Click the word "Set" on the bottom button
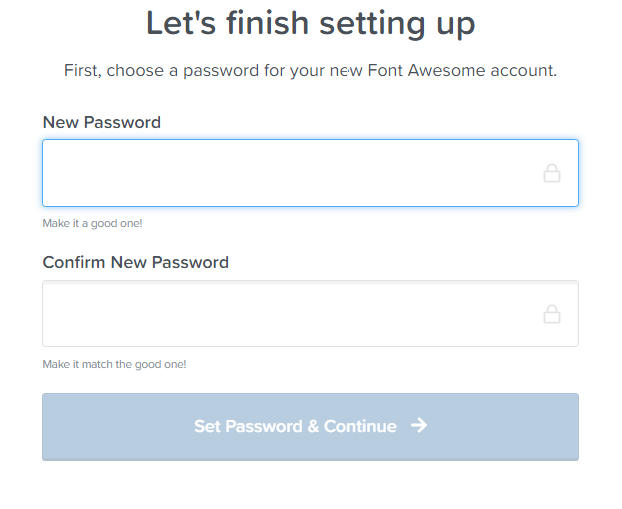The width and height of the screenshot is (622, 509). (x=207, y=426)
